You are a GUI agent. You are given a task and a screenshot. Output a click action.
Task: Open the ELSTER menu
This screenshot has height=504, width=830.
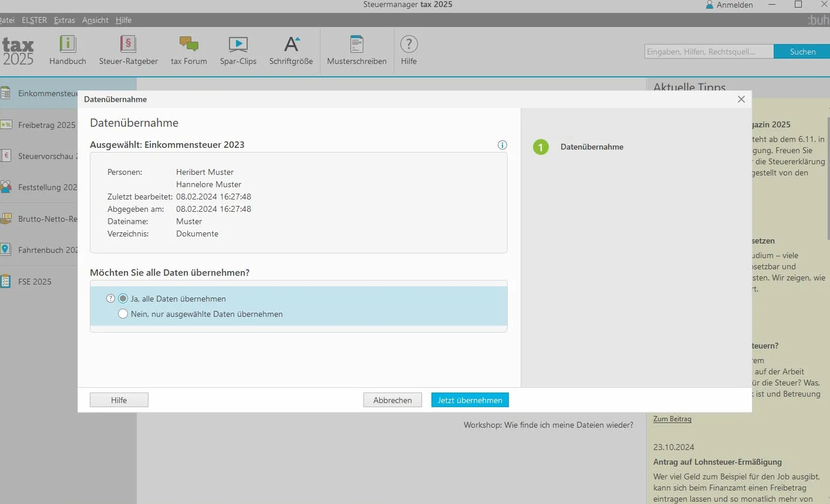coord(34,20)
